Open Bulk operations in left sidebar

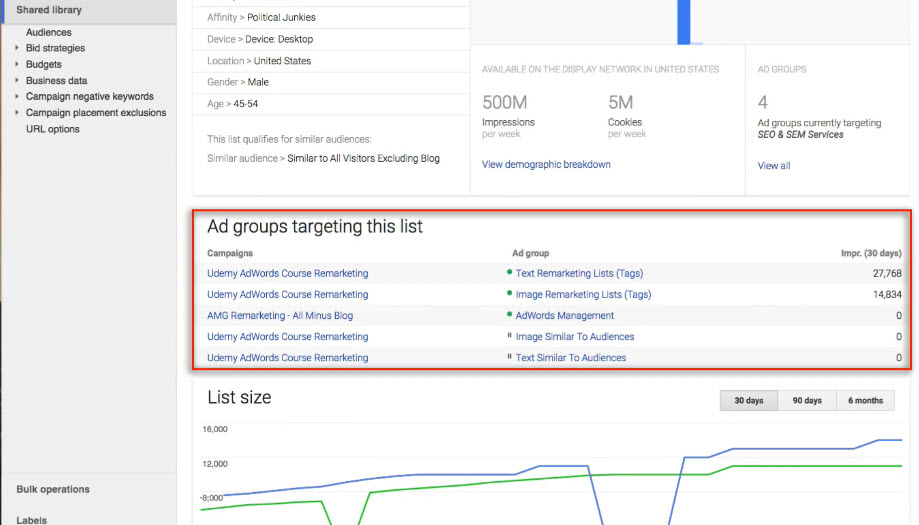[x=52, y=489]
